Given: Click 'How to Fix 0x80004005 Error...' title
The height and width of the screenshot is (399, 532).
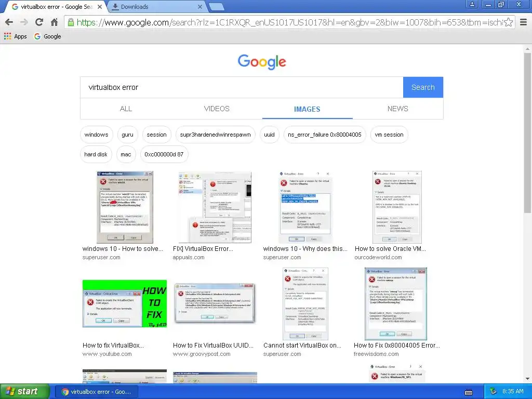Looking at the screenshot, I should click(x=396, y=345).
